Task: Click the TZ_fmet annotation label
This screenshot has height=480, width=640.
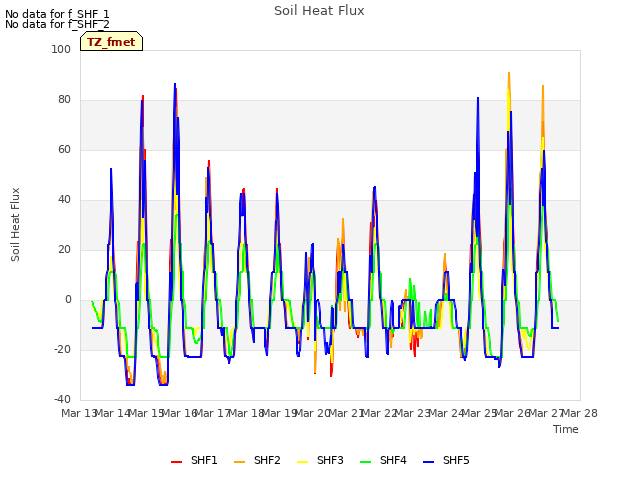Action: click(111, 42)
